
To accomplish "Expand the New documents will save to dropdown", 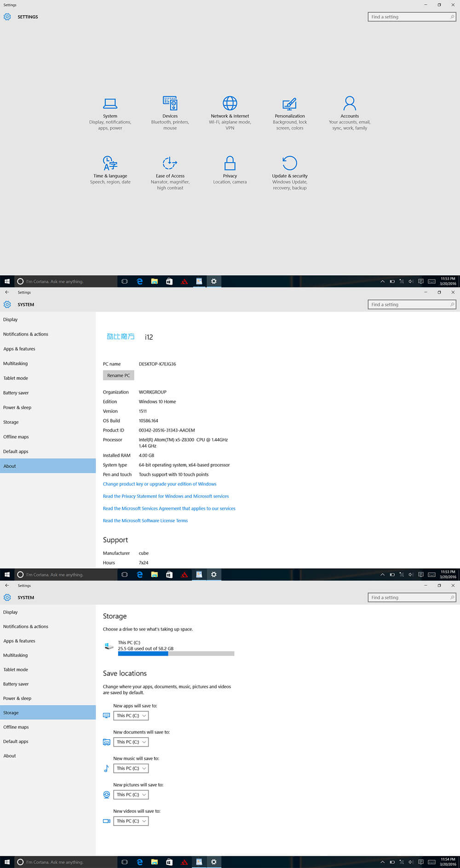I will pyautogui.click(x=131, y=742).
